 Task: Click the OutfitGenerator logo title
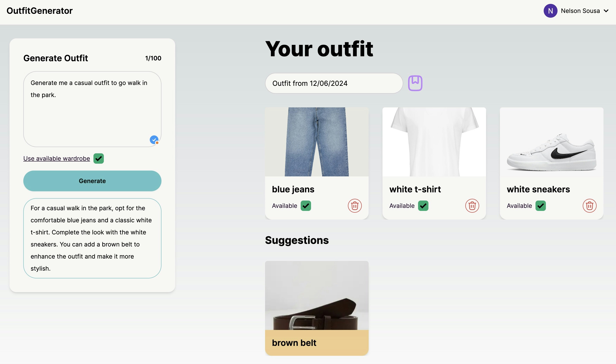click(39, 11)
